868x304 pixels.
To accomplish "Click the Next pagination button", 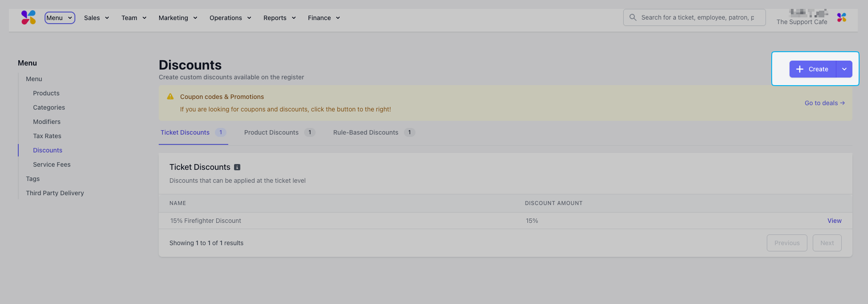I will coord(827,243).
